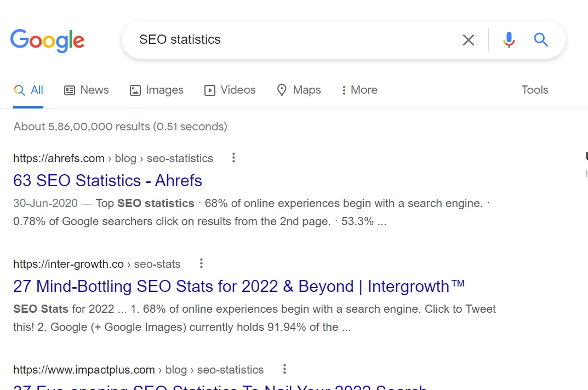Open three-dot options for Ahrefs result
Viewport: 588px width, 390px height.
[x=233, y=158]
